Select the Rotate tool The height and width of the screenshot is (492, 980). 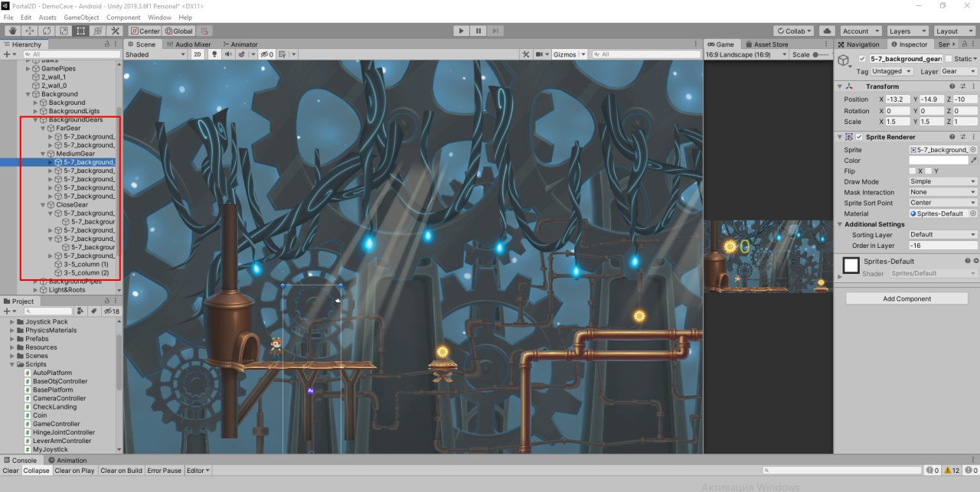click(x=47, y=31)
